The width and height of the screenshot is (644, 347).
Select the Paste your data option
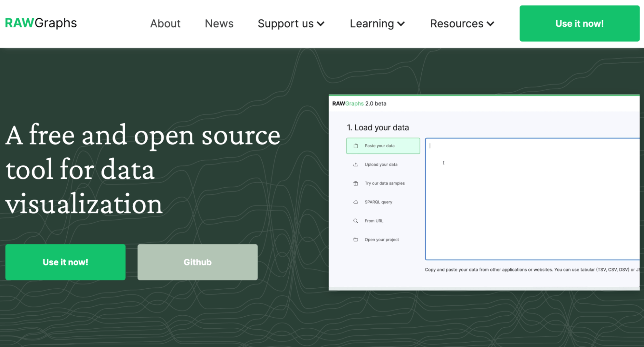(383, 146)
